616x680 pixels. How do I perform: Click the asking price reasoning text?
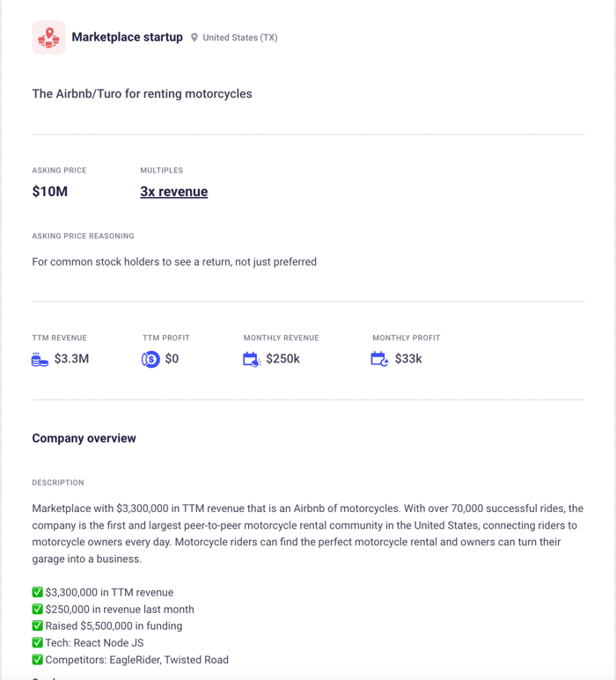pos(174,262)
